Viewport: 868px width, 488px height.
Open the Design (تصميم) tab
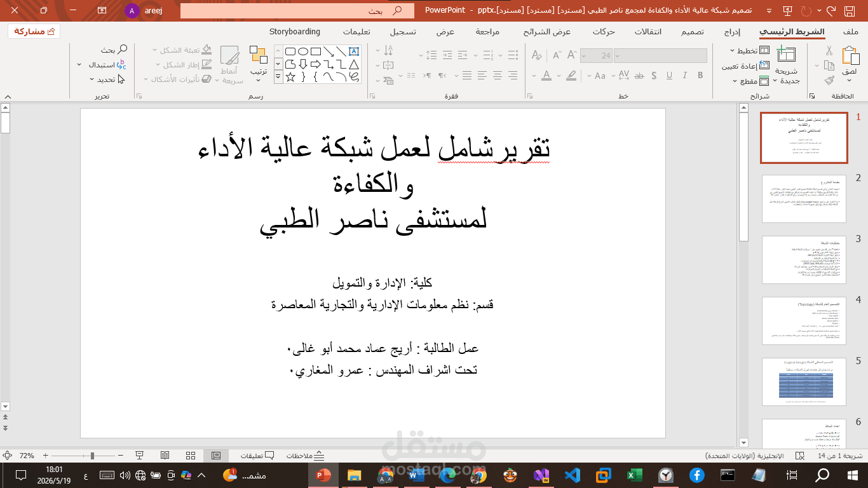692,32
